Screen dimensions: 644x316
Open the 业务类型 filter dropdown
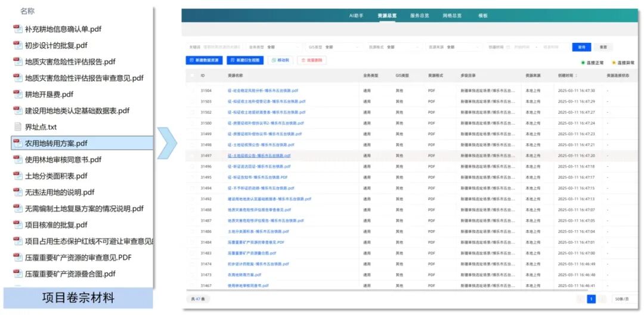point(274,47)
